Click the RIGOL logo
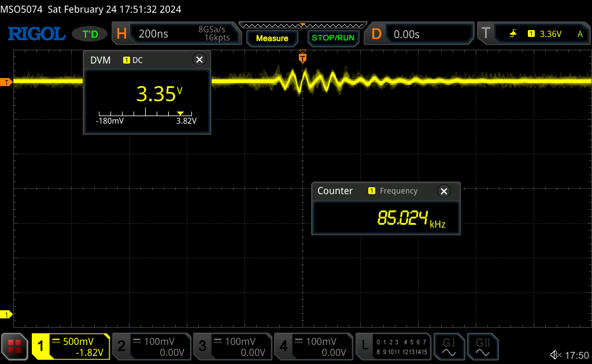Viewport: 592px width, 364px height. pyautogui.click(x=36, y=34)
